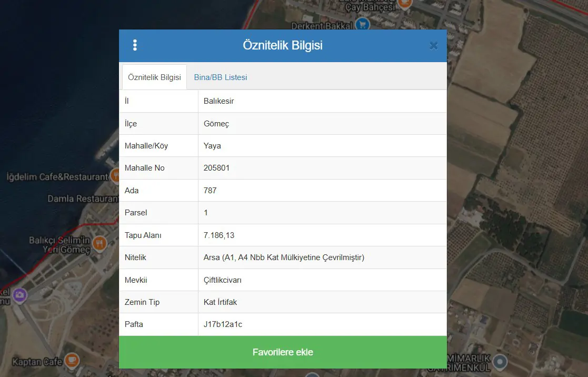Click the Favorilere ekle button
The height and width of the screenshot is (377, 588).
click(x=283, y=352)
